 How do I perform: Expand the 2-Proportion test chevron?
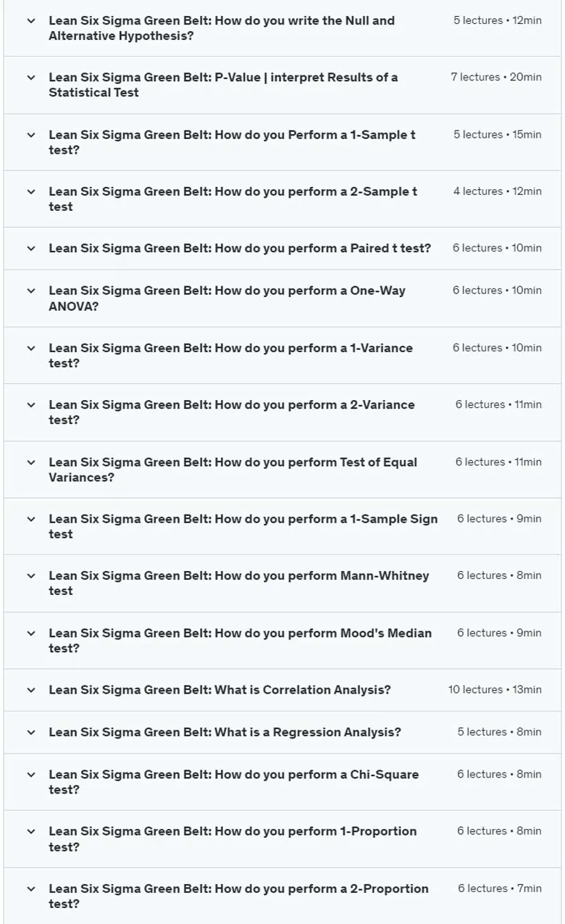click(30, 889)
